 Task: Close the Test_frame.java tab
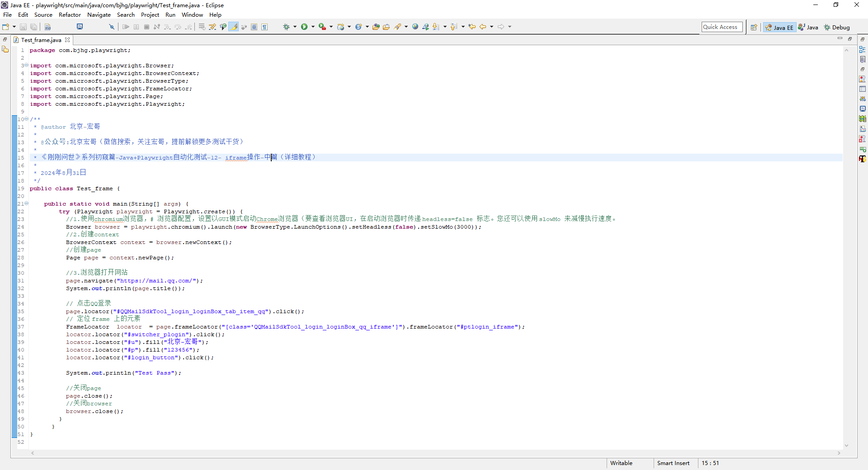pos(67,40)
